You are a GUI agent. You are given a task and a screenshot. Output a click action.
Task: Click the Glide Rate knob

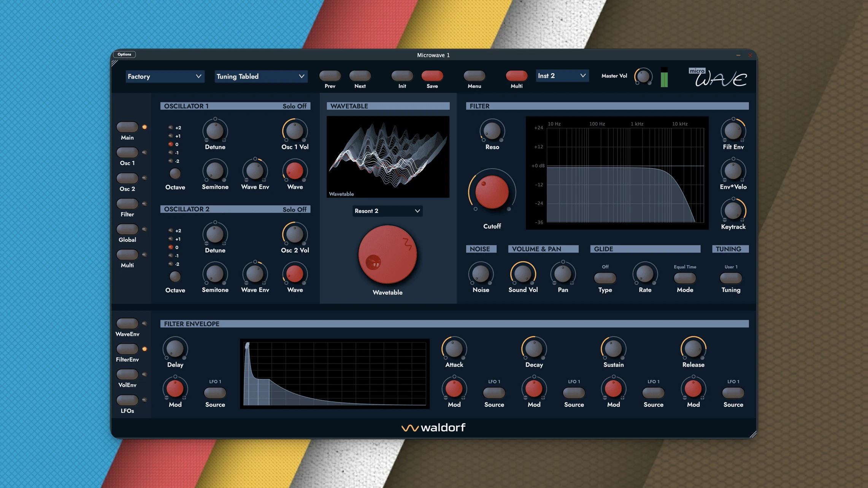(645, 274)
